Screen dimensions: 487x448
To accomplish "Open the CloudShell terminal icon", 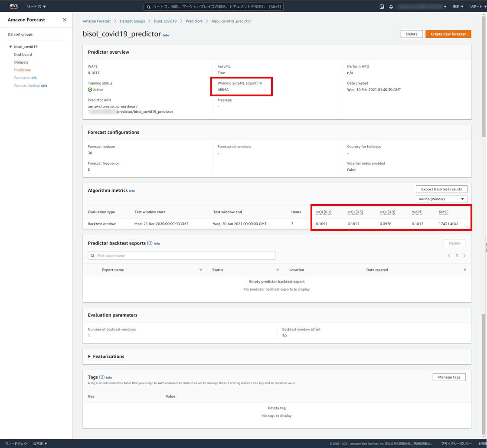I will 382,7.
